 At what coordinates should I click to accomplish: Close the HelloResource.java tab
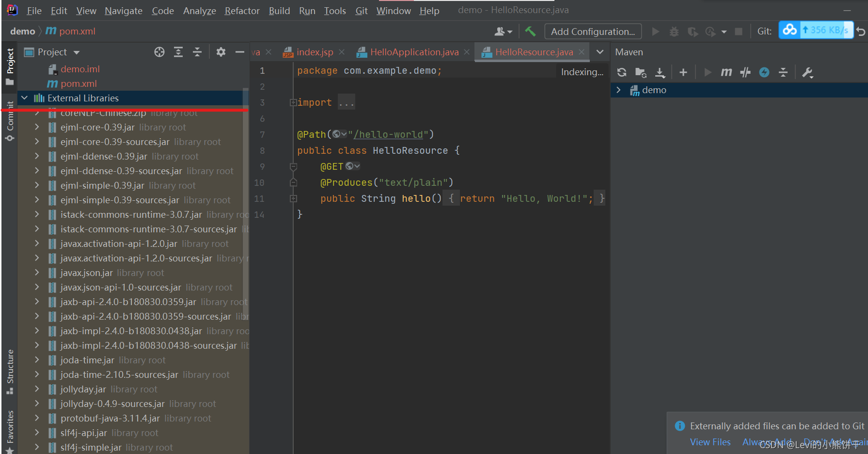tap(582, 52)
